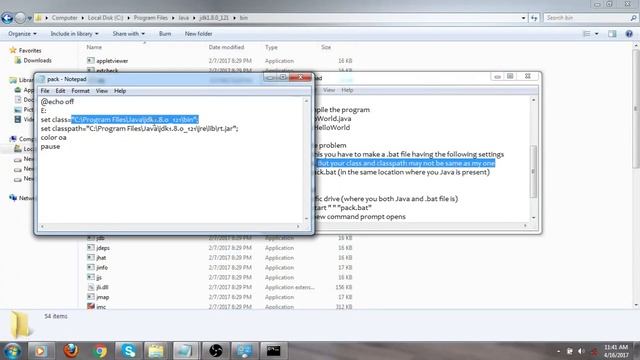Image resolution: width=640 pixels, height=360 pixels.
Task: Switch to Notepad taskbar icon
Action: (185, 351)
